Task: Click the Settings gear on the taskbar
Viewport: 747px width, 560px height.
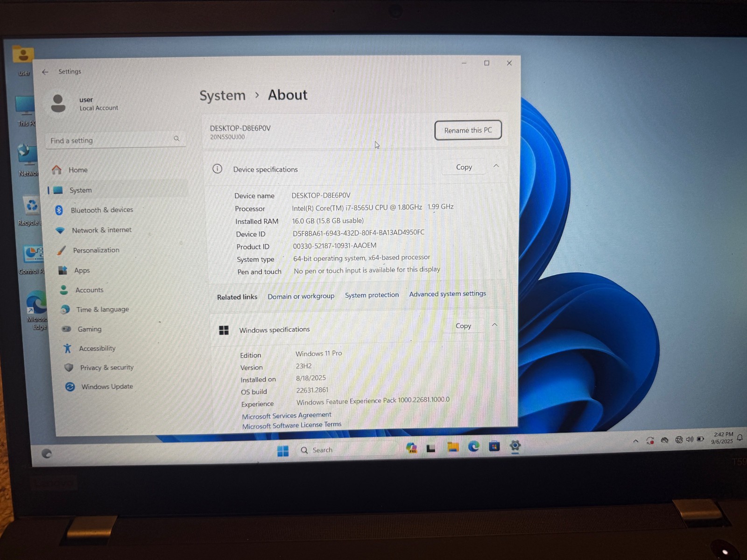Action: pyautogui.click(x=515, y=446)
